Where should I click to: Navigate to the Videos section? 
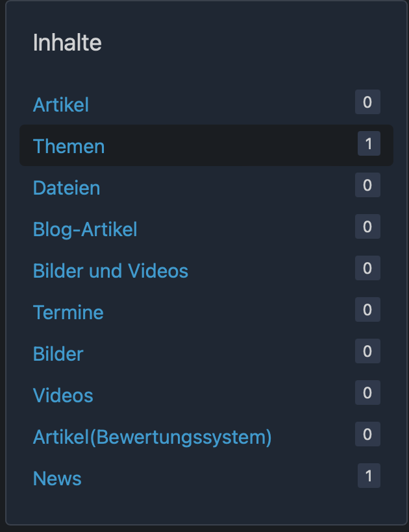pyautogui.click(x=63, y=395)
